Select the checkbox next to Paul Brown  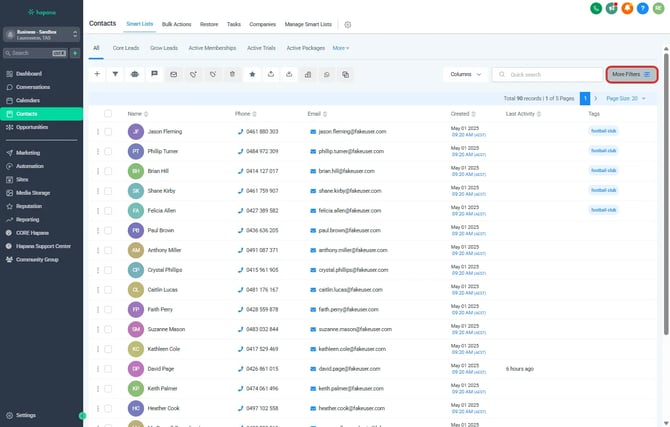click(108, 230)
